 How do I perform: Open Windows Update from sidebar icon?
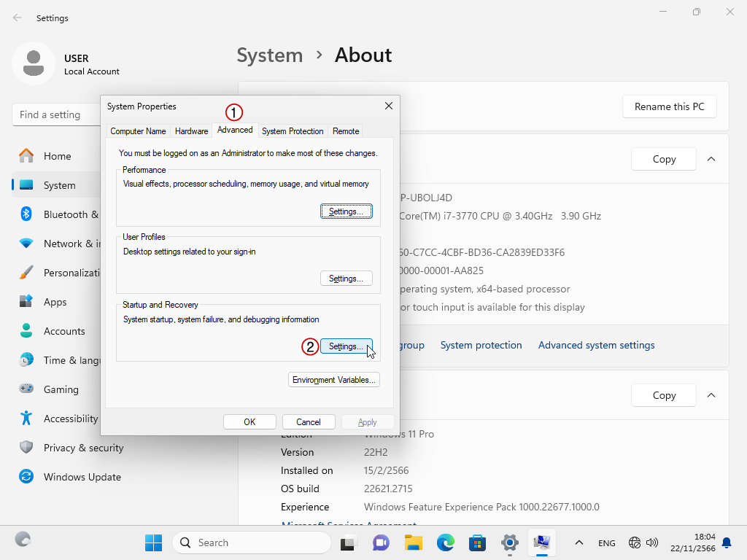pyautogui.click(x=26, y=477)
